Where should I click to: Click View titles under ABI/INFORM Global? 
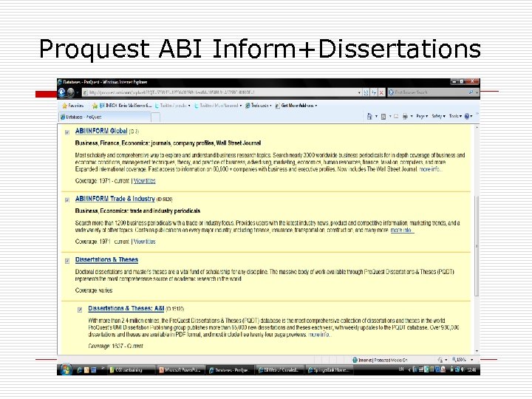point(145,181)
